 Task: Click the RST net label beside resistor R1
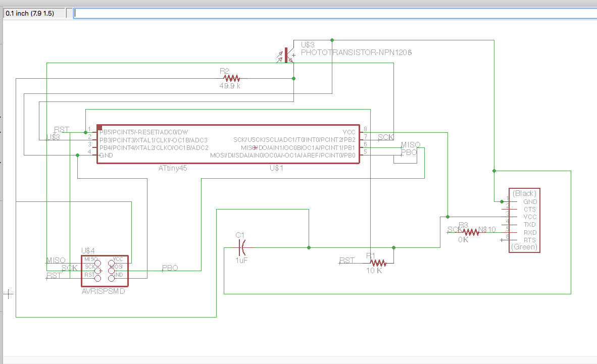347,261
